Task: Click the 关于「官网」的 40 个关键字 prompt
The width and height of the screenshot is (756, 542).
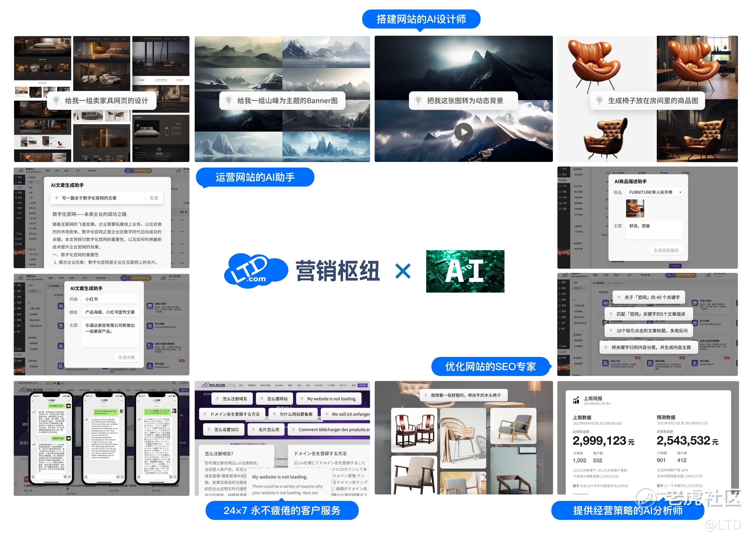Action: 648,297
